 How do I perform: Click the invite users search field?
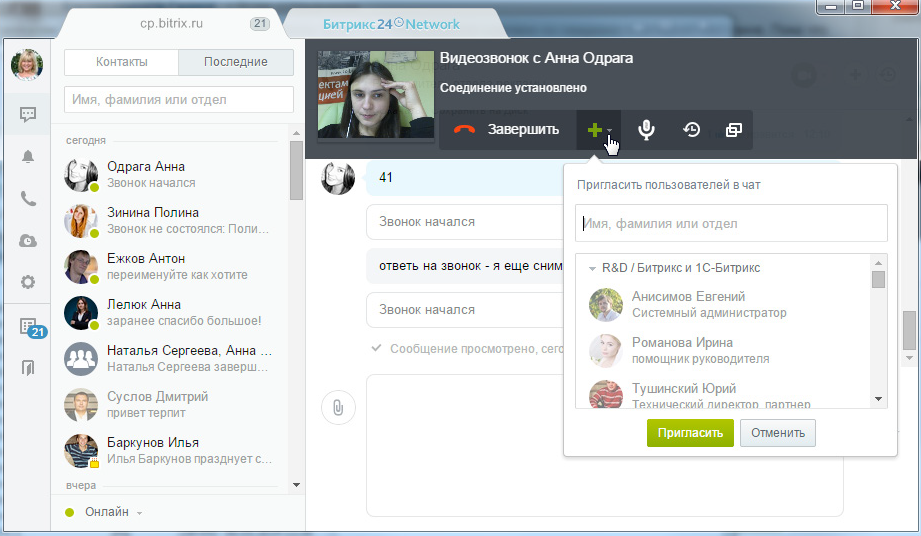pos(731,223)
